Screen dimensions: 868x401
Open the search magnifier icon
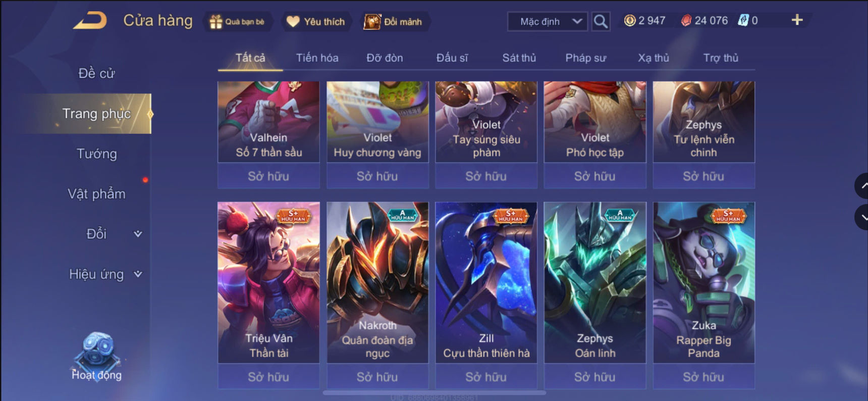[601, 21]
